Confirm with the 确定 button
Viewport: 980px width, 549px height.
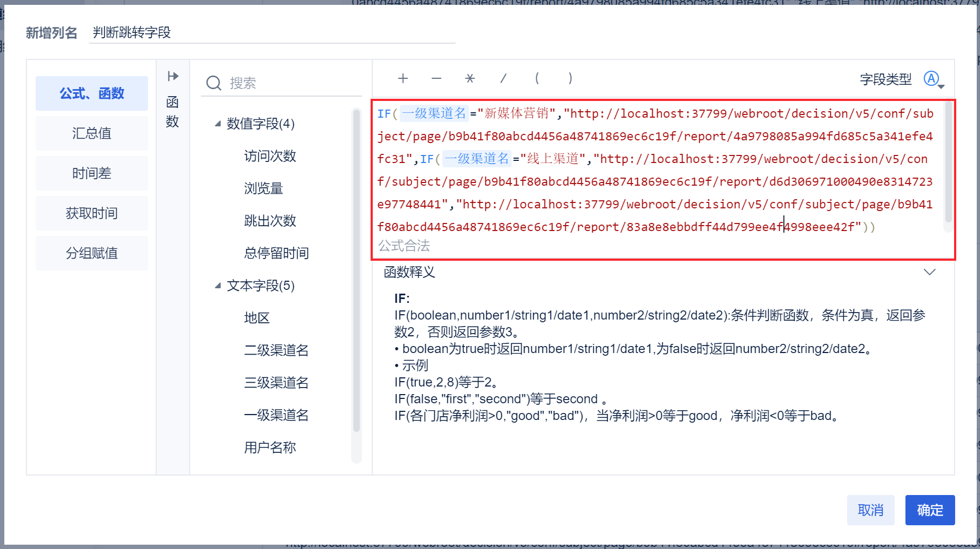pyautogui.click(x=930, y=510)
